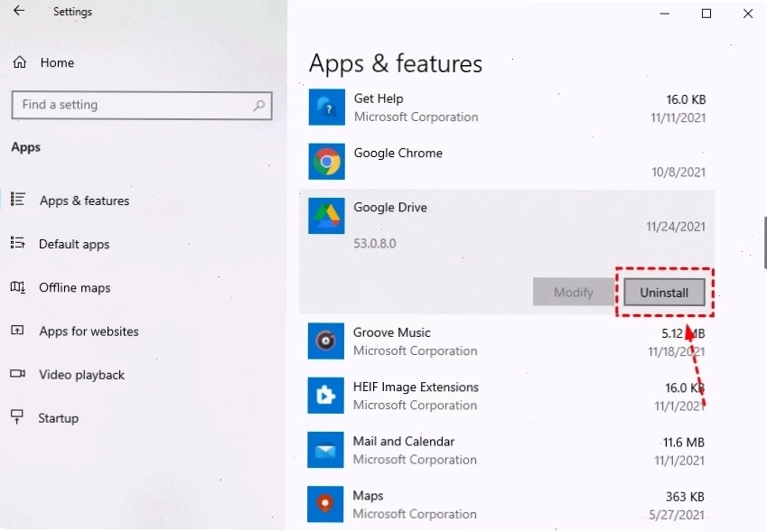Image resolution: width=767 pixels, height=532 pixels.
Task: Click the Get Help app icon
Action: 327,107
